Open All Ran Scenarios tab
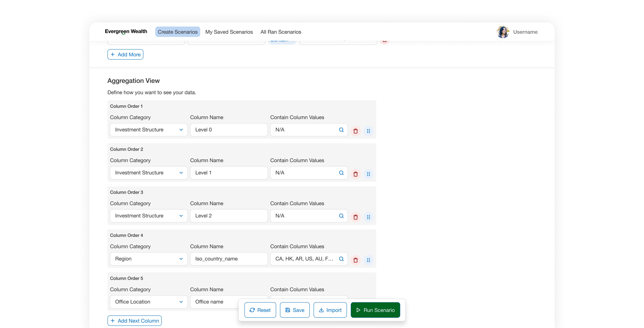This screenshot has height=328, width=644. (x=281, y=32)
